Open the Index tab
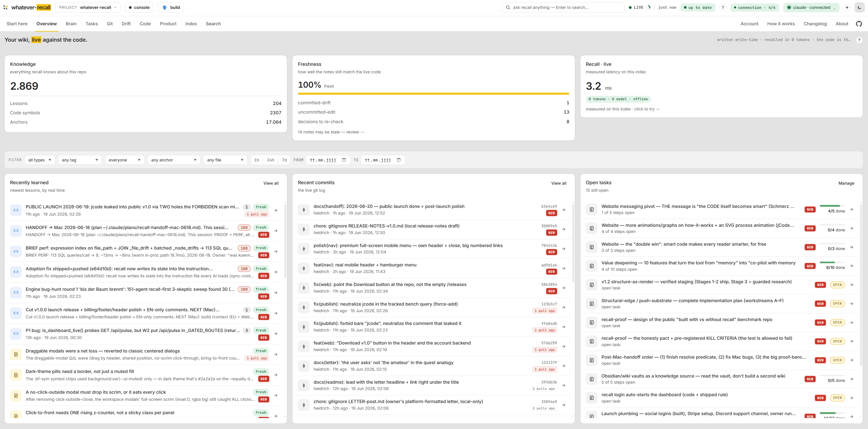 pyautogui.click(x=191, y=24)
